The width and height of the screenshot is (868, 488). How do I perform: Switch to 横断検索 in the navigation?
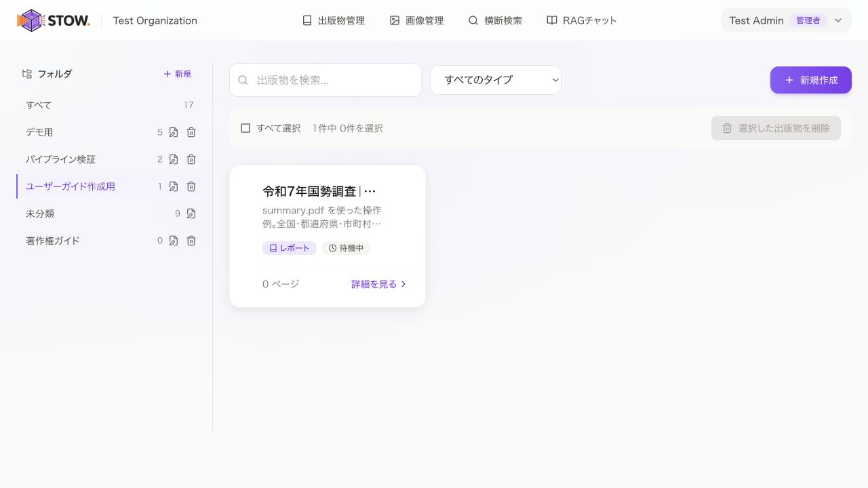(495, 20)
